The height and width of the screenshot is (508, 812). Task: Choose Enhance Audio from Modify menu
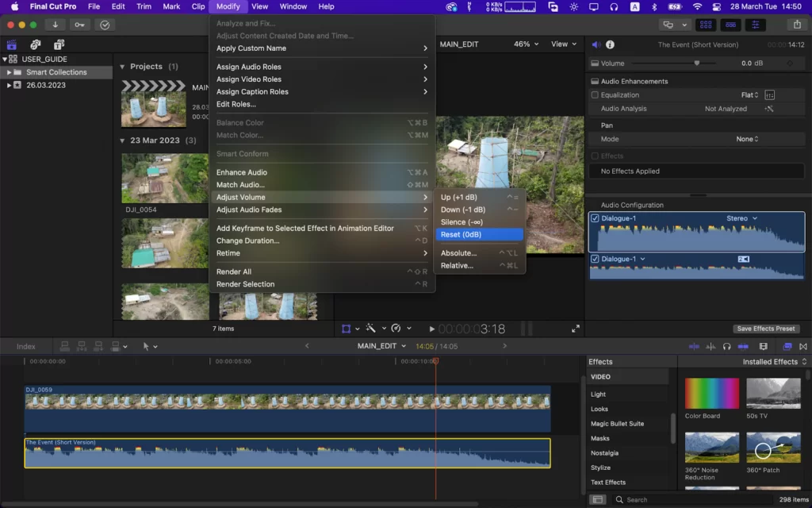pyautogui.click(x=322, y=172)
